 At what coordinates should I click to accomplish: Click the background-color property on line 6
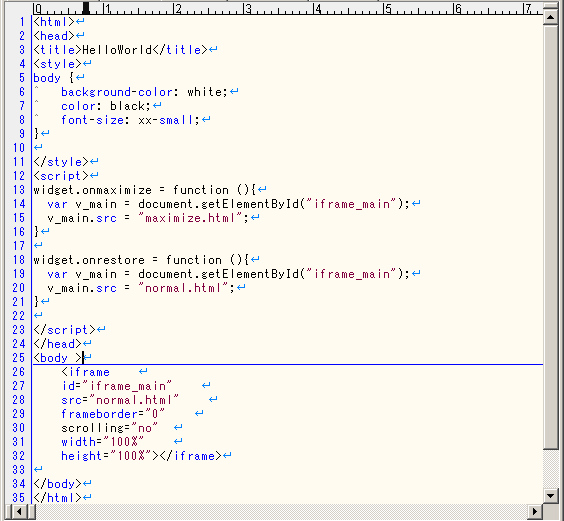pyautogui.click(x=117, y=92)
